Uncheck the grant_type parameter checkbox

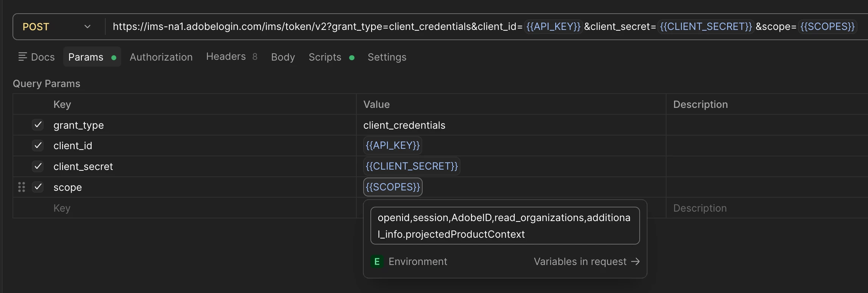click(x=38, y=125)
